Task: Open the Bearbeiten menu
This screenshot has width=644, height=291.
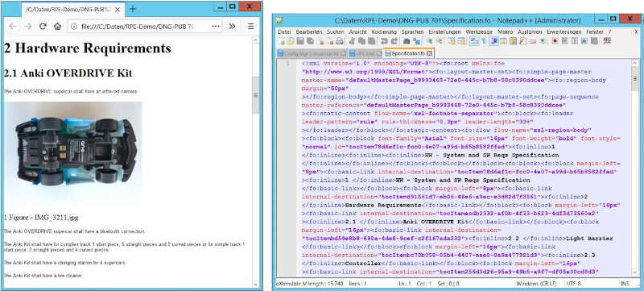Action: pos(309,31)
